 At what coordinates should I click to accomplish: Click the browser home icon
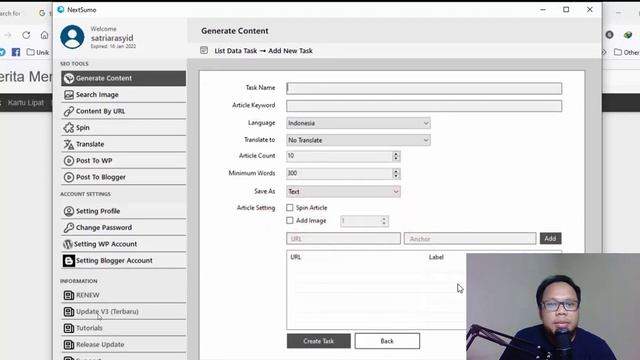click(x=44, y=35)
